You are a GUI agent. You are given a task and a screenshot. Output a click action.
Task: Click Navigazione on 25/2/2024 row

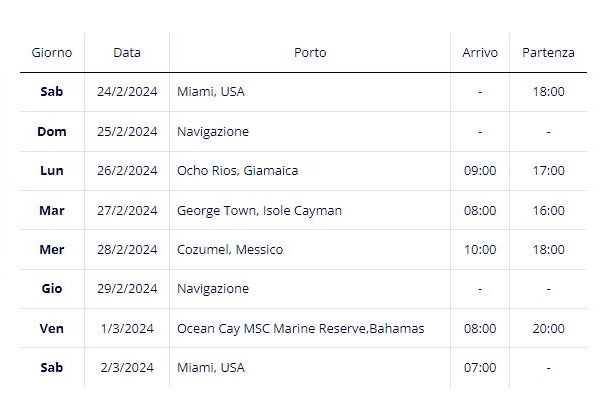pos(213,131)
